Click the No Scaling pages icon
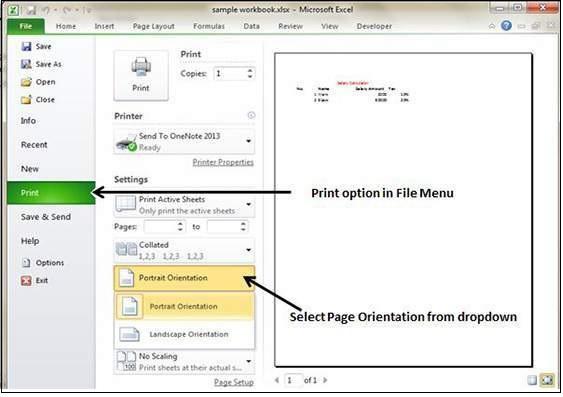The image size is (563, 397). click(x=126, y=361)
